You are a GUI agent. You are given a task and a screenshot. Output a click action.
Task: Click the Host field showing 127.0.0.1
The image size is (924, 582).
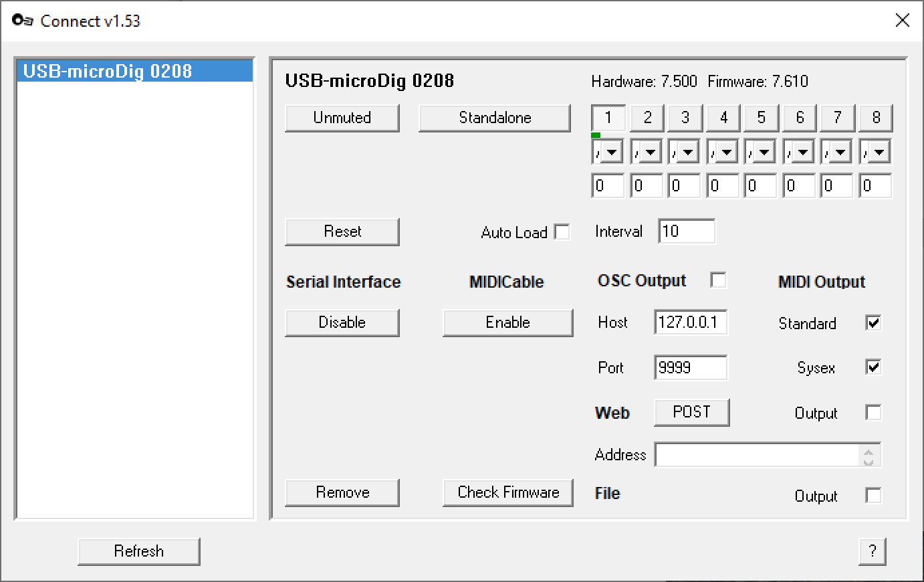[x=691, y=322]
